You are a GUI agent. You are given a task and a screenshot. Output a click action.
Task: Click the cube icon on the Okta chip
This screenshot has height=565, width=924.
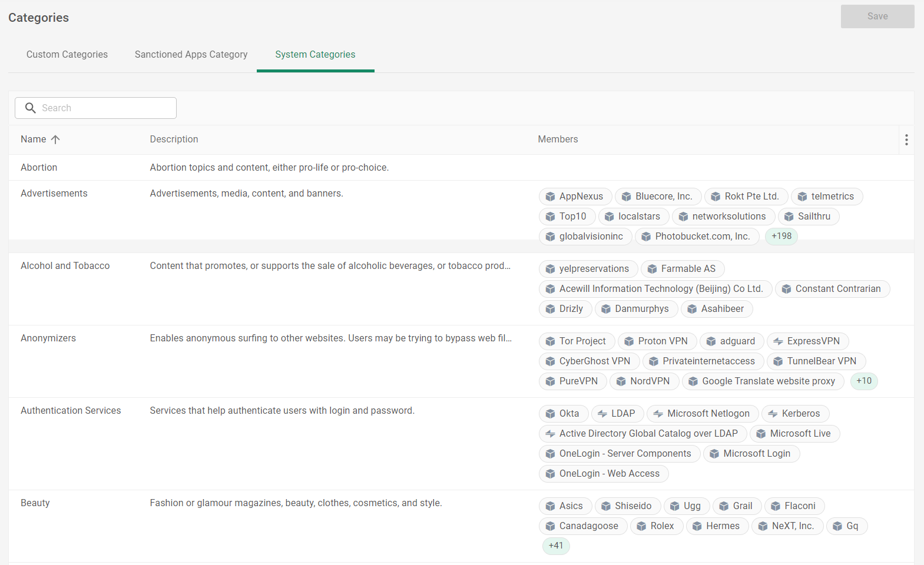click(550, 414)
